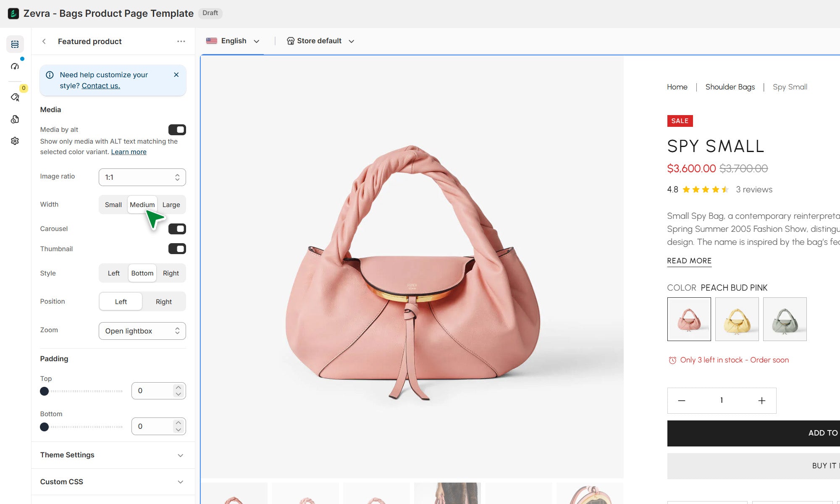Screen dimensions: 840x504
Task: Select Right thumbnail style option
Action: [171, 273]
